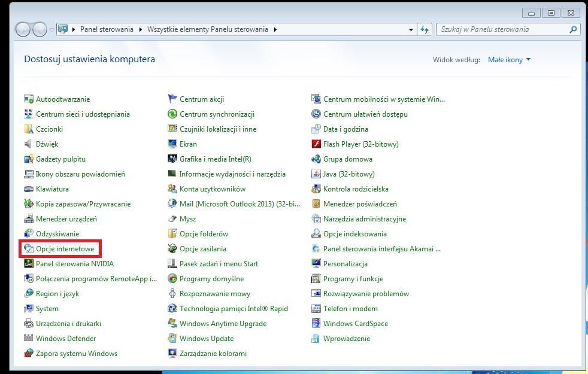588x374 pixels.
Task: Click the Flash Player red icon
Action: pyautogui.click(x=316, y=144)
